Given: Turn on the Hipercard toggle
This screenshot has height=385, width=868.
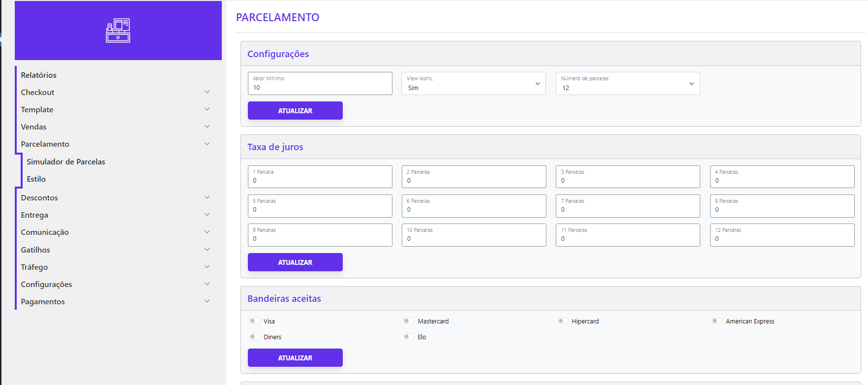Looking at the screenshot, I should click(563, 321).
